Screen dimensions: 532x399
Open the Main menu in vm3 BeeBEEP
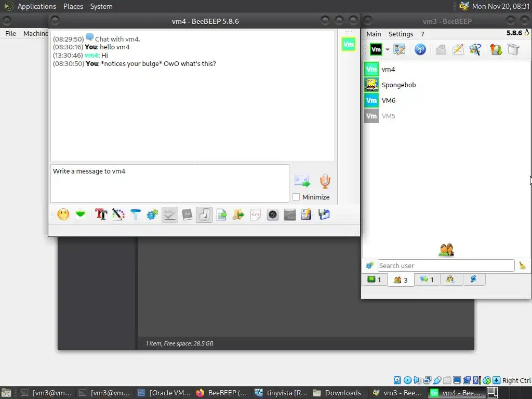[x=374, y=34]
